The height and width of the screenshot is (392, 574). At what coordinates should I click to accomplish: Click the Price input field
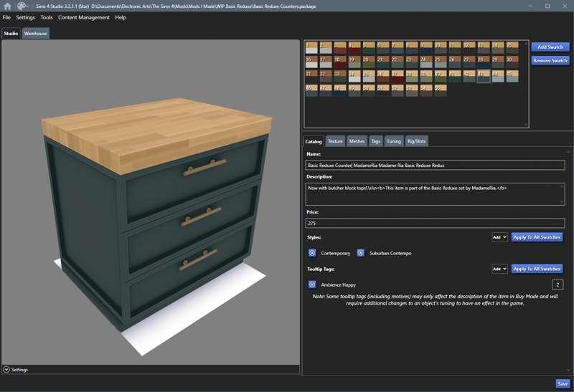pos(435,223)
